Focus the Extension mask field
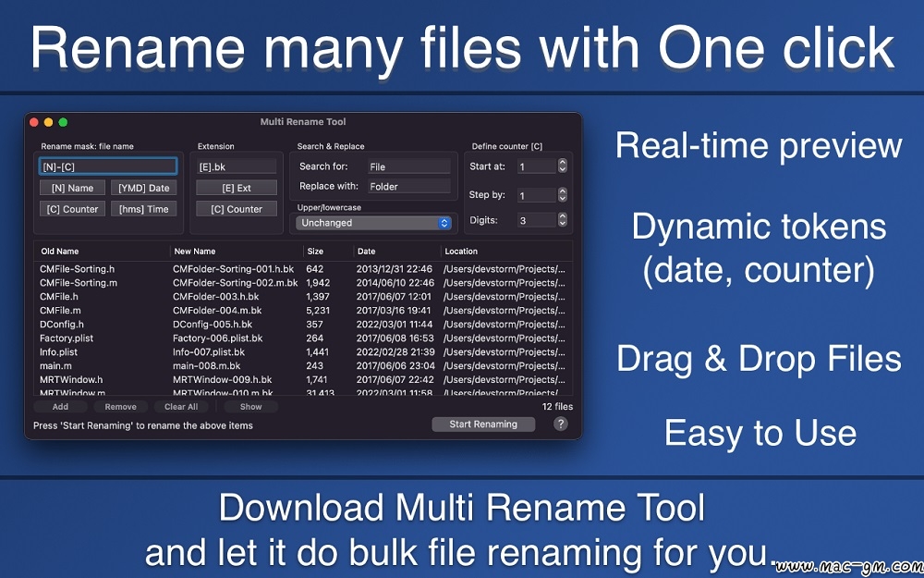Screen dimensions: 924x578 (237, 166)
